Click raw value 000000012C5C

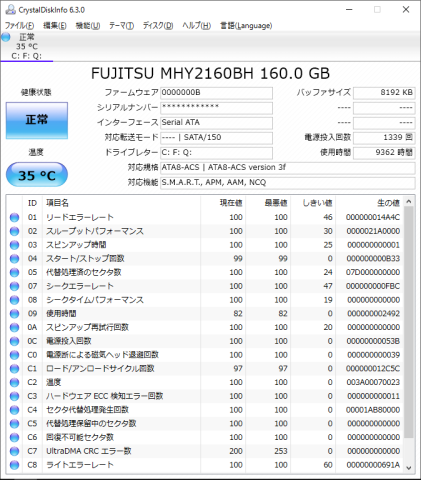click(x=373, y=369)
